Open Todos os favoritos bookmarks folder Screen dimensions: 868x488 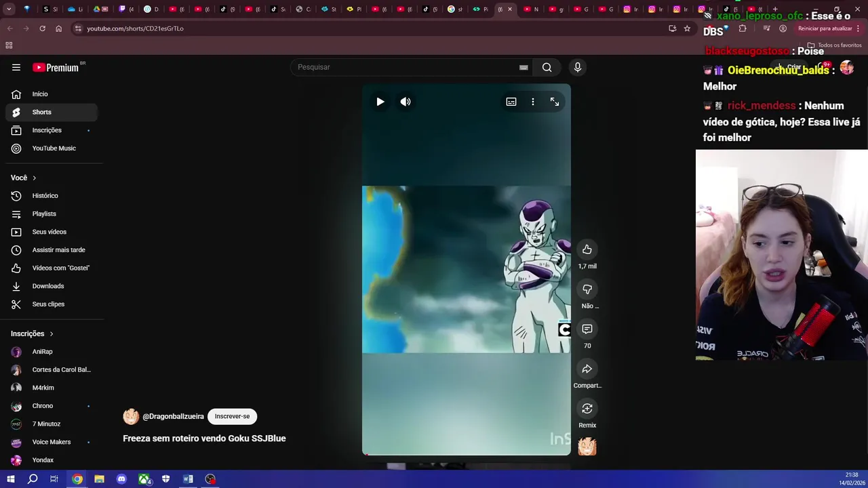[835, 45]
